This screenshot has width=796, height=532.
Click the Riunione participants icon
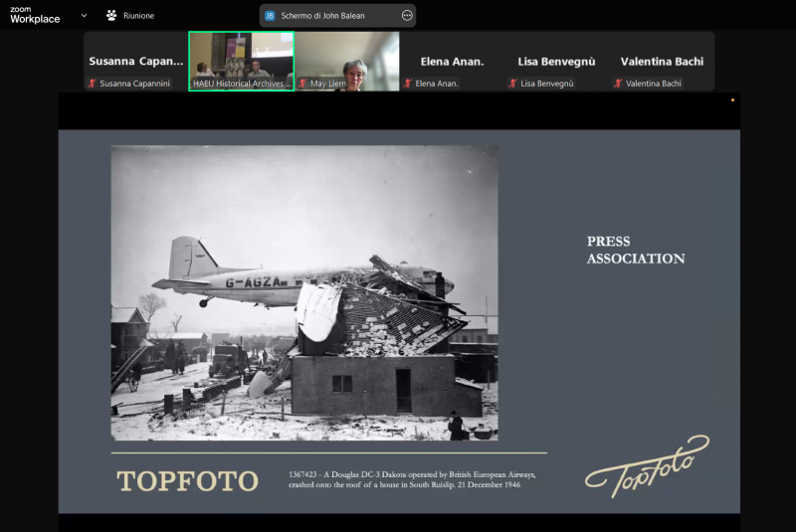click(111, 16)
